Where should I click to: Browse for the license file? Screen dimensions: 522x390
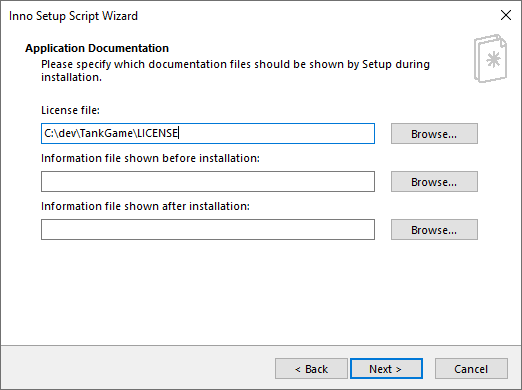[x=434, y=134]
